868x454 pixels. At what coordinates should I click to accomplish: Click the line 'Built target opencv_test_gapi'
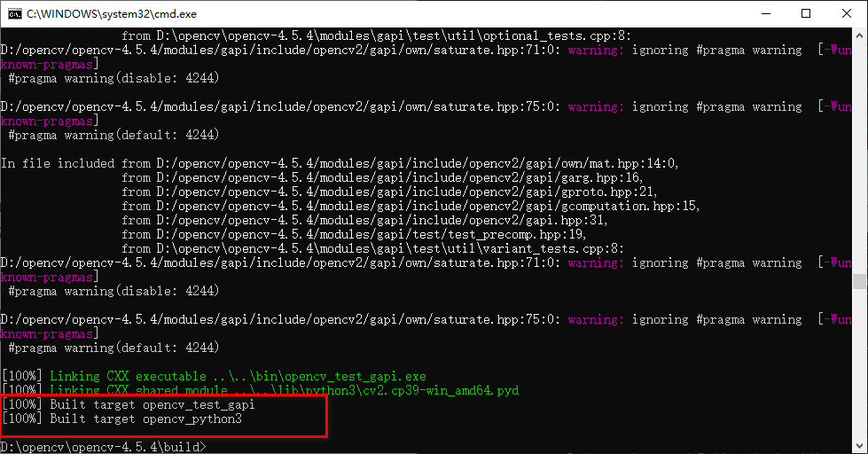pyautogui.click(x=128, y=404)
